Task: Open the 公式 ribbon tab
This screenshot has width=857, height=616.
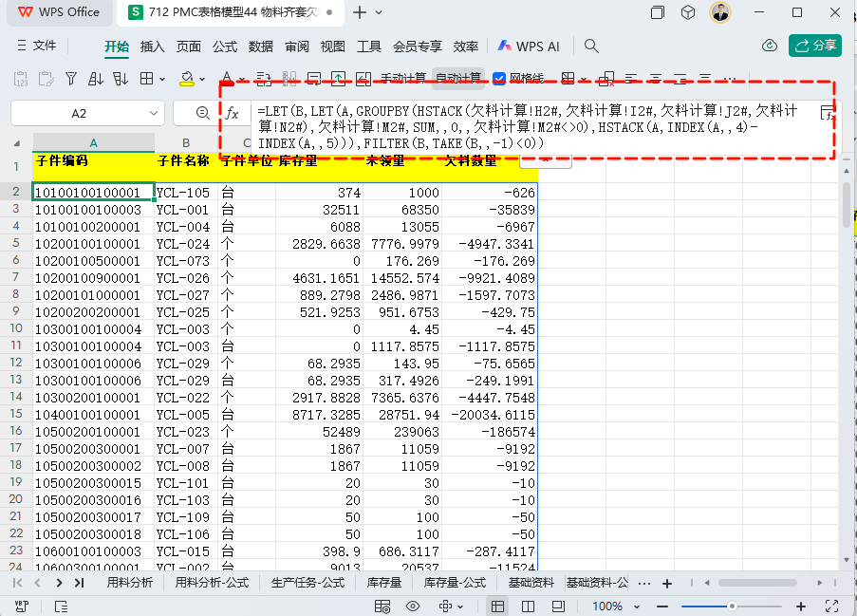Action: (225, 47)
